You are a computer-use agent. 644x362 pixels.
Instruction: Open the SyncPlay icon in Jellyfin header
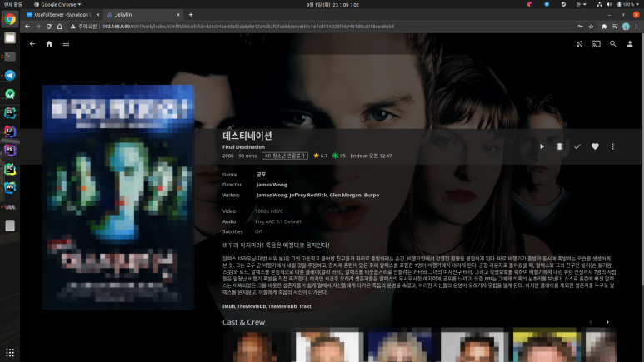pyautogui.click(x=580, y=44)
